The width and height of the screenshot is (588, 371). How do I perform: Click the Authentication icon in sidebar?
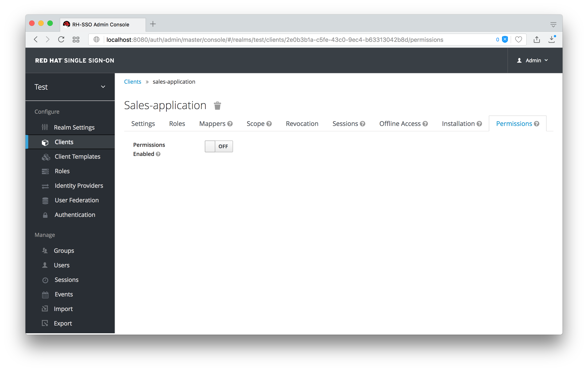tap(45, 215)
